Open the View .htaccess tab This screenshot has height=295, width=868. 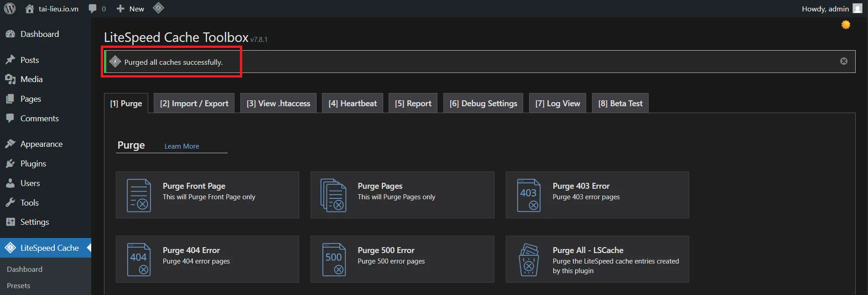(x=278, y=104)
